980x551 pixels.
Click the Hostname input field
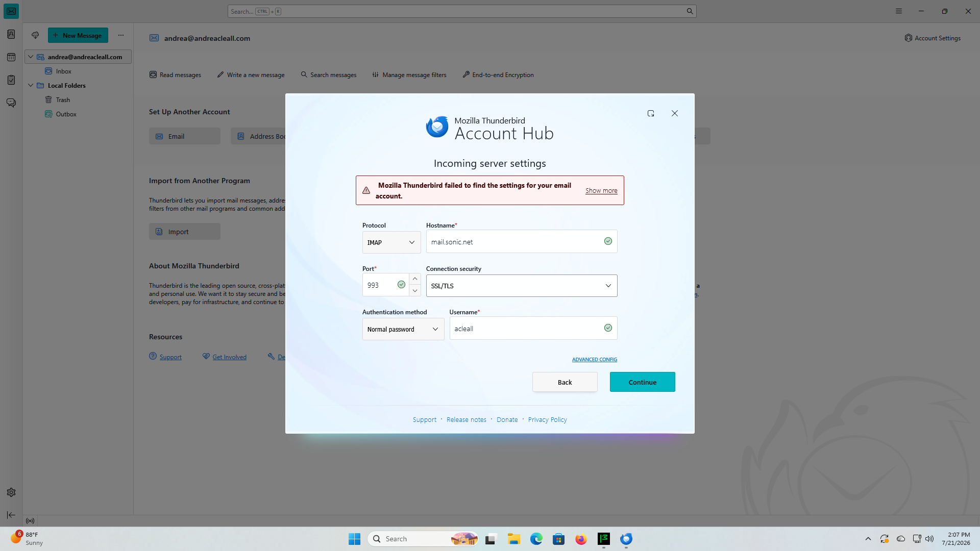[522, 241]
